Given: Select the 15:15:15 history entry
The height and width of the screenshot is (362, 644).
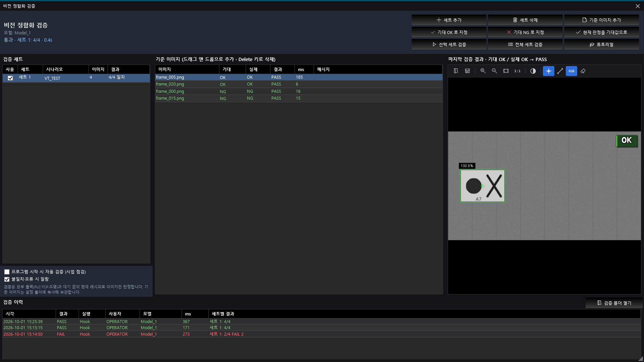Looking at the screenshot, I should coord(322,328).
